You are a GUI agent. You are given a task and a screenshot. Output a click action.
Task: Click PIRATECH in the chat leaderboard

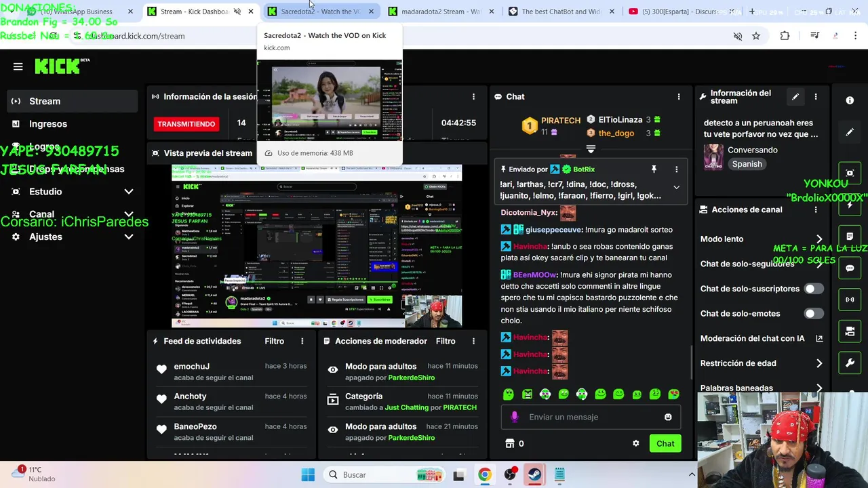[x=560, y=120]
